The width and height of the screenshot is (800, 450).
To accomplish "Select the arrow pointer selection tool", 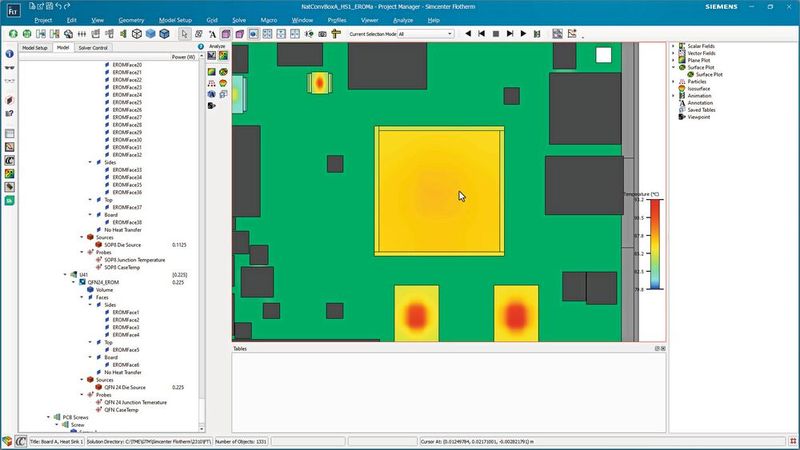I will pos(184,34).
